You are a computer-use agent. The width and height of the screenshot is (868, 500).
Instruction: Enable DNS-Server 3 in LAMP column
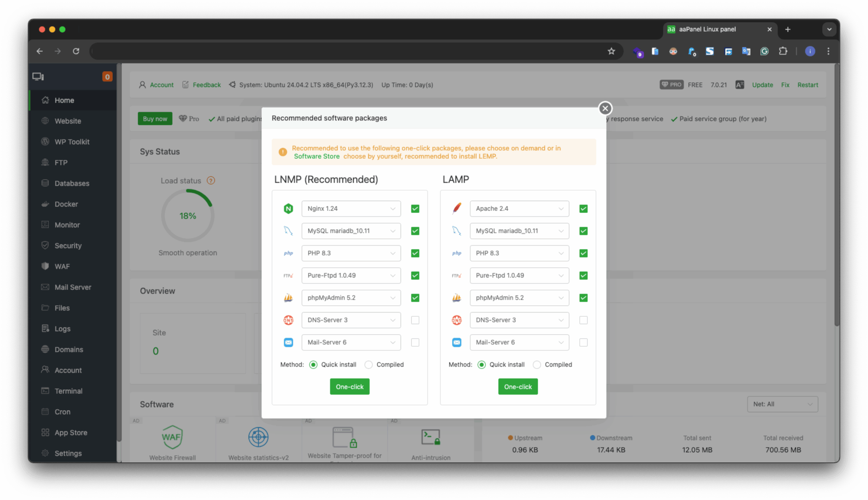pos(583,320)
